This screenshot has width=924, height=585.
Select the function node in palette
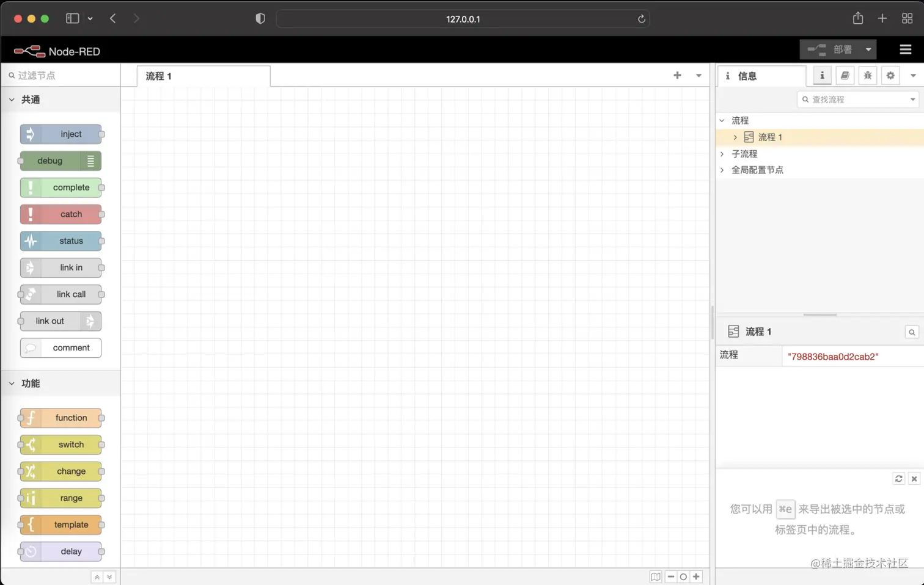pyautogui.click(x=61, y=418)
